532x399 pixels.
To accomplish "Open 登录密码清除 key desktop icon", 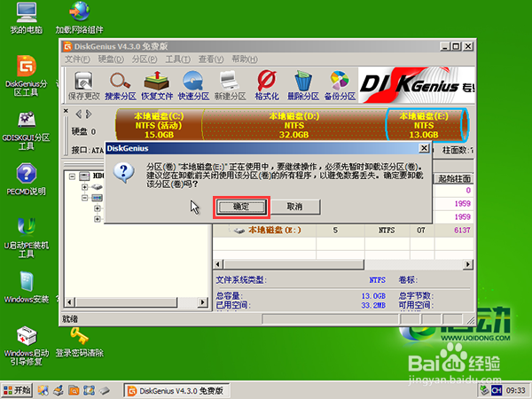I will pyautogui.click(x=79, y=342).
